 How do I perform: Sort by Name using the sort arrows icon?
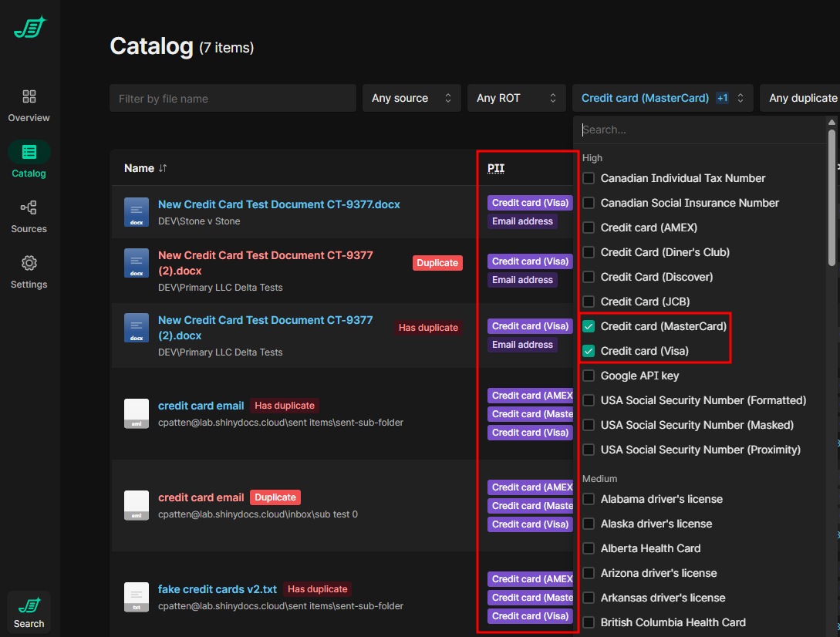(163, 168)
